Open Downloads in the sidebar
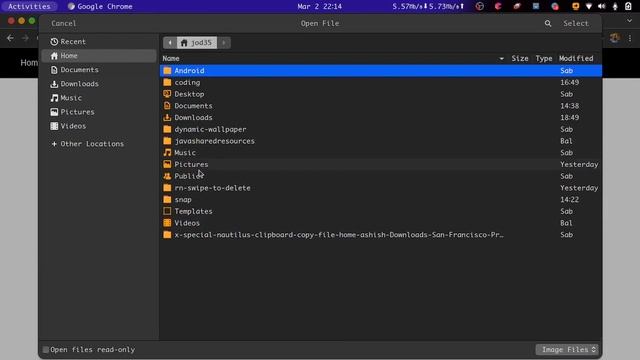Image resolution: width=640 pixels, height=360 pixels. pos(99,84)
